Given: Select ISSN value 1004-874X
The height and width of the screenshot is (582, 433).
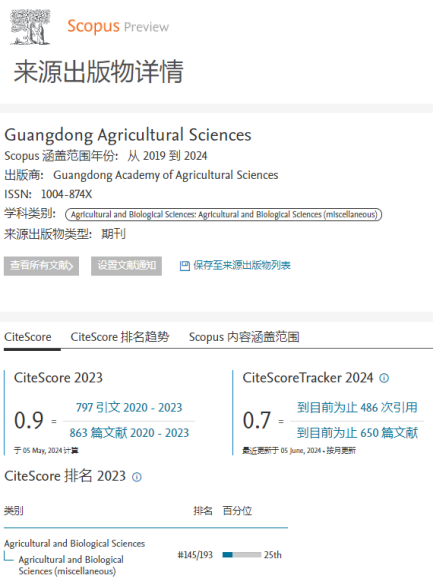Looking at the screenshot, I should [x=66, y=194].
